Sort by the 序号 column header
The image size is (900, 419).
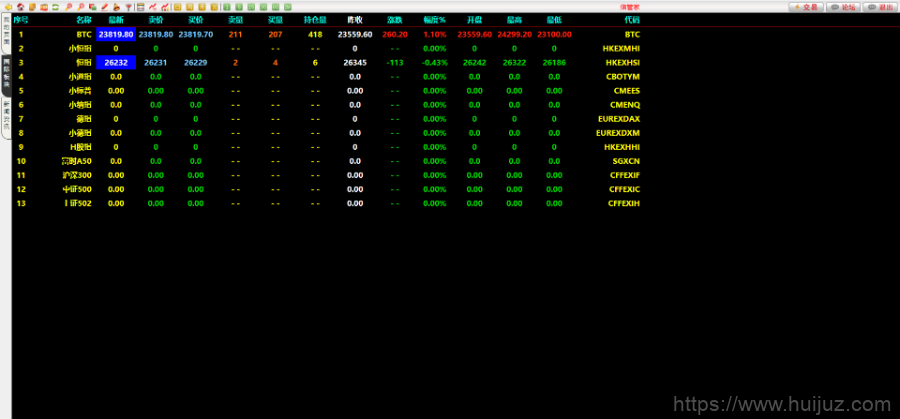point(21,20)
